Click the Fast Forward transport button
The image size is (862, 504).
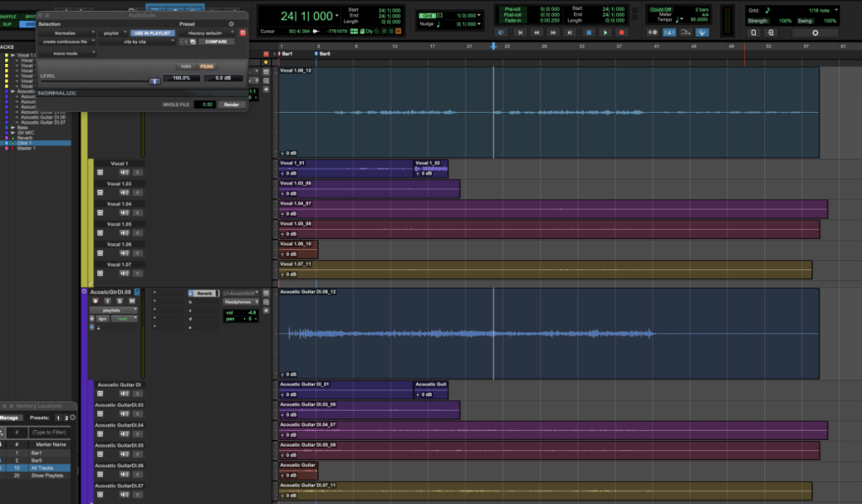pos(555,33)
